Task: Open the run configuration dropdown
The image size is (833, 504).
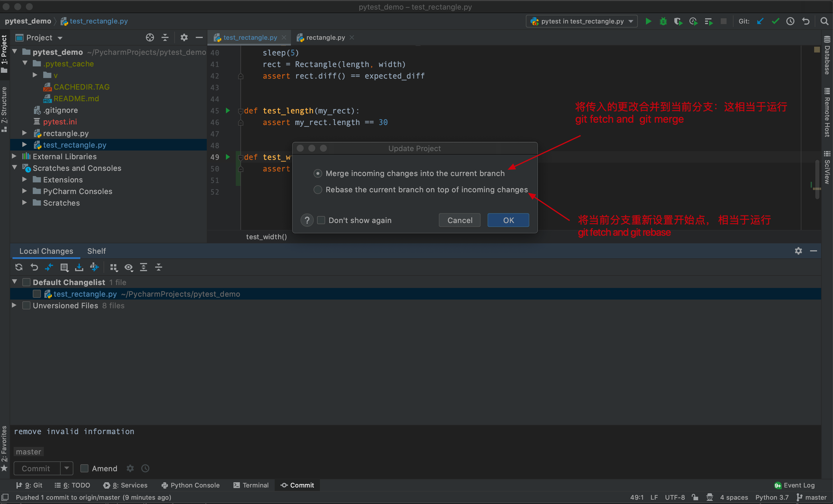Action: [582, 21]
